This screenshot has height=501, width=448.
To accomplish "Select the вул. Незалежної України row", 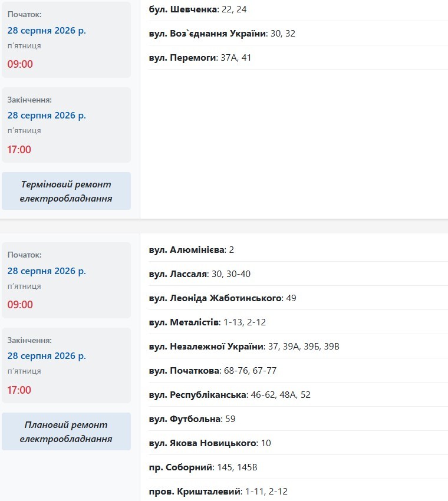I will pos(298,347).
